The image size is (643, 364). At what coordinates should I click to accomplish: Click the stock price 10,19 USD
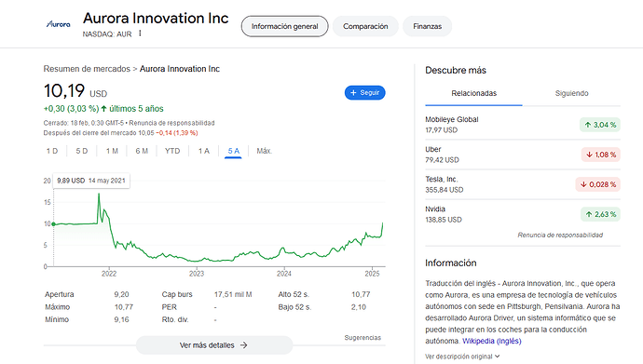tap(75, 91)
